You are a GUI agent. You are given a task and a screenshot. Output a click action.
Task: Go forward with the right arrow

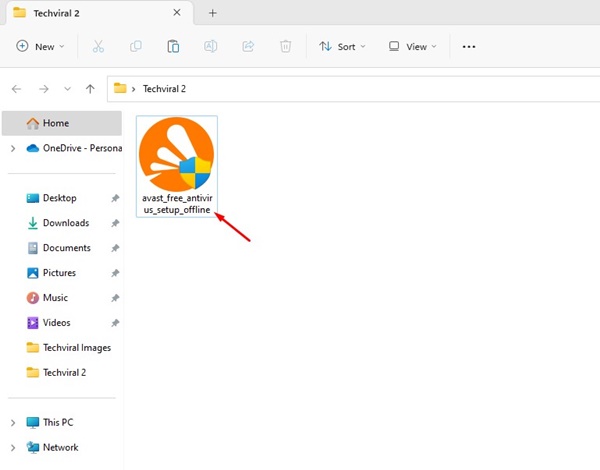tap(44, 89)
